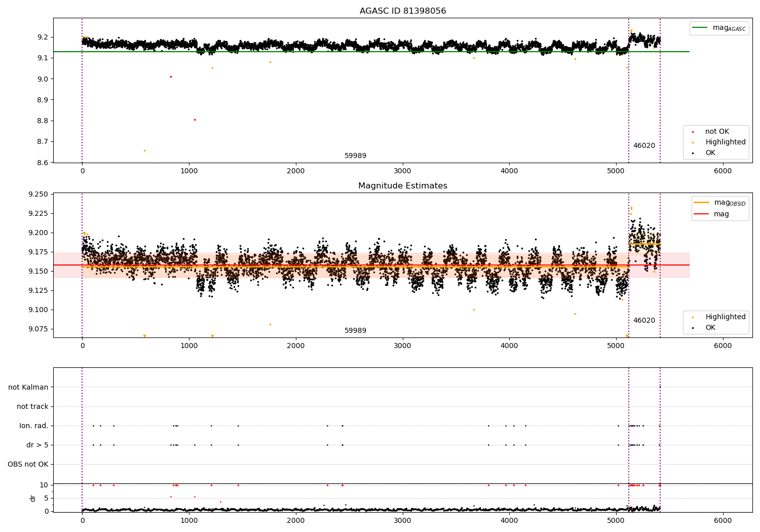Click the 'mag' legend label in the middle plot
Screen dimensions: 760x532
click(721, 214)
